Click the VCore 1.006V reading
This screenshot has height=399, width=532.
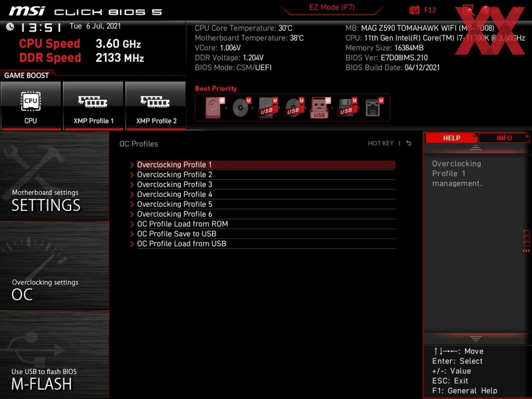218,48
